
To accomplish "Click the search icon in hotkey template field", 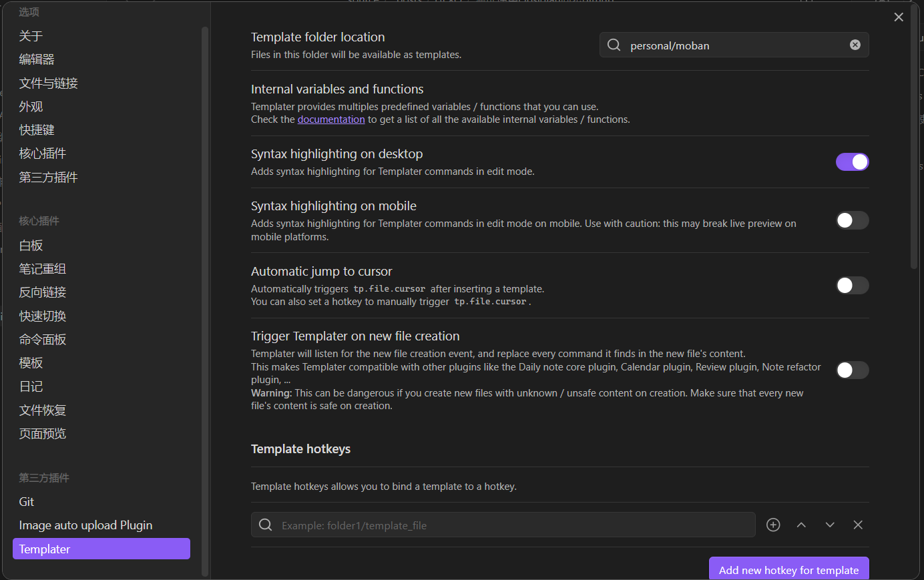I will [x=266, y=525].
